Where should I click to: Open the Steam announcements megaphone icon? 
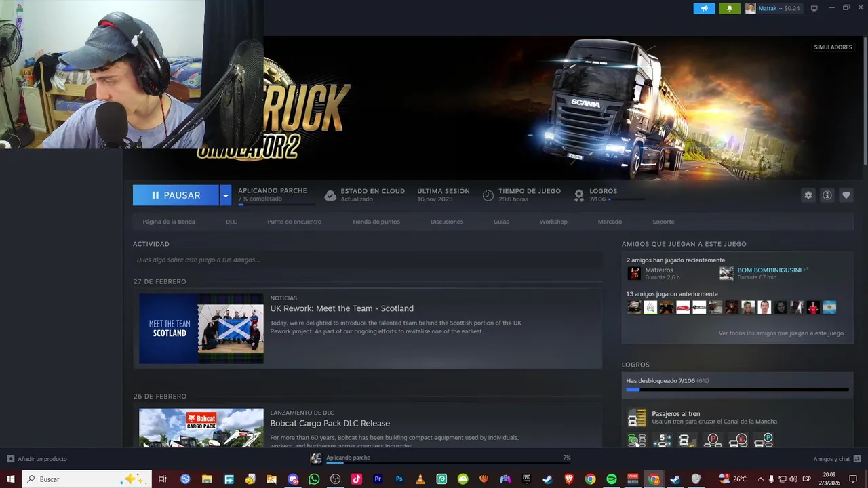[x=704, y=8]
